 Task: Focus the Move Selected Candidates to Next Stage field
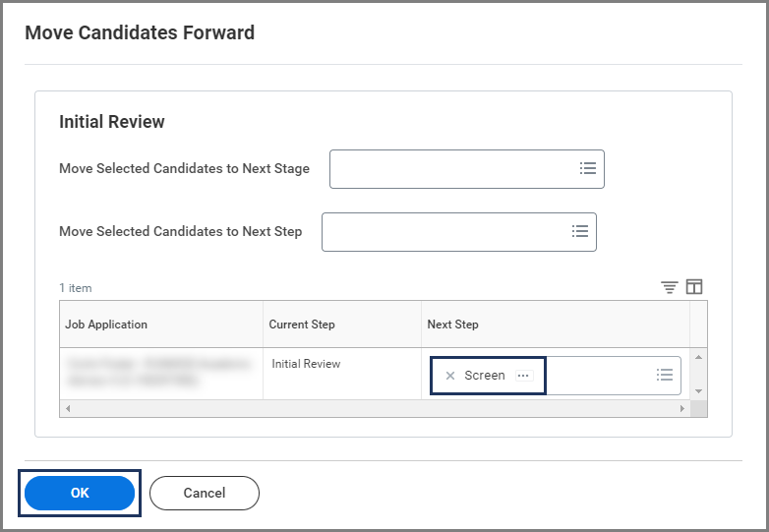click(x=452, y=168)
